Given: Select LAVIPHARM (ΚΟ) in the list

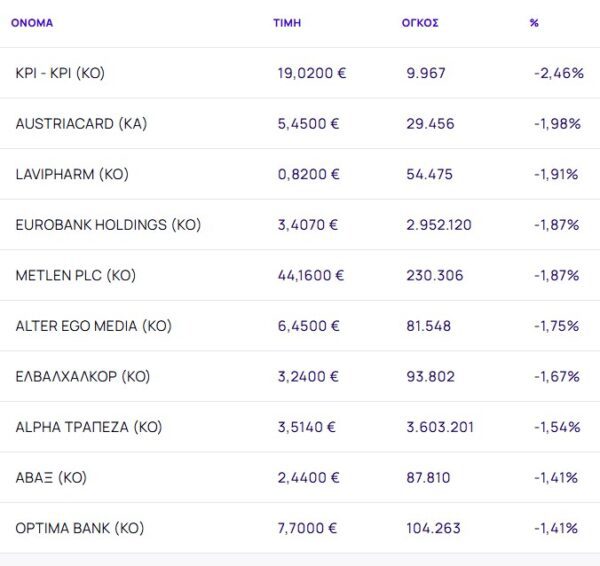Looking at the screenshot, I should pyautogui.click(x=72, y=174).
